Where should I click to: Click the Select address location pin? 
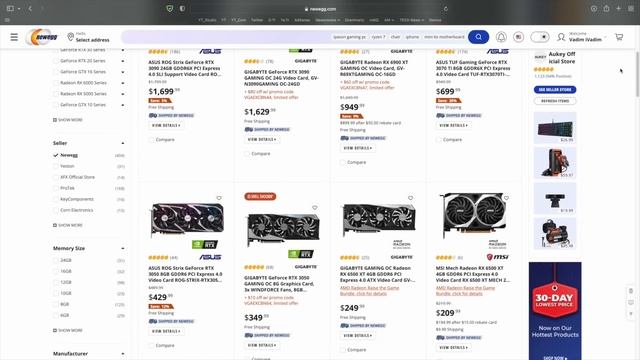tap(70, 37)
